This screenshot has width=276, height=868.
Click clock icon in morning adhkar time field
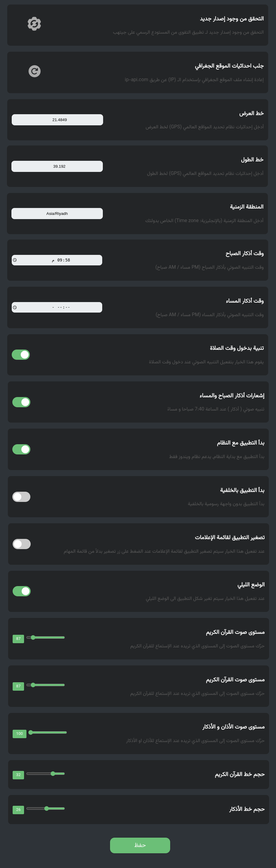(15, 260)
